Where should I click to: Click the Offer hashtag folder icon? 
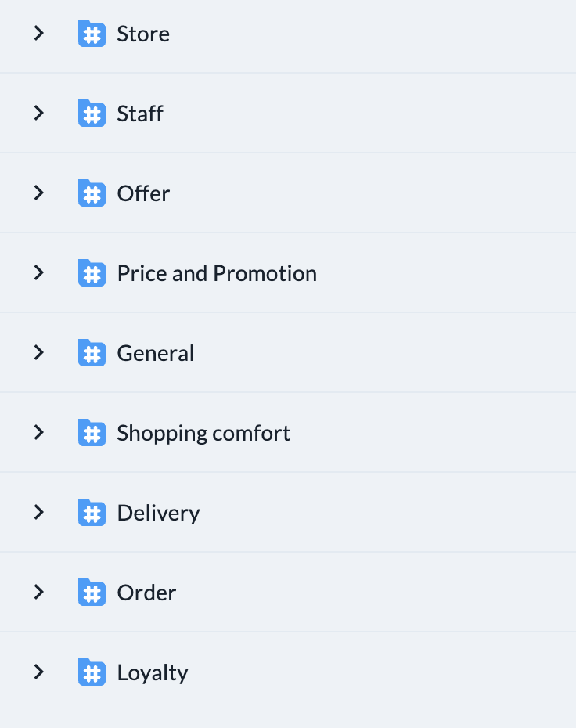coord(92,193)
